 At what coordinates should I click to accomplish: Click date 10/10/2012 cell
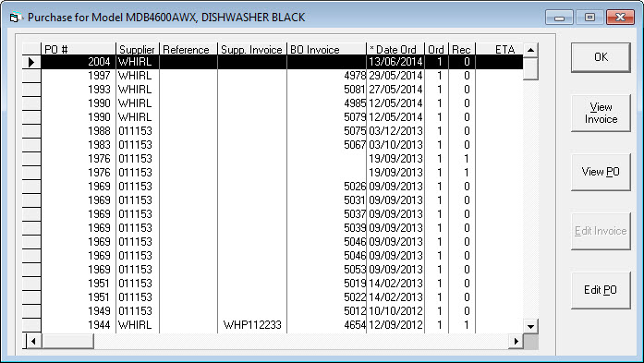tap(395, 311)
